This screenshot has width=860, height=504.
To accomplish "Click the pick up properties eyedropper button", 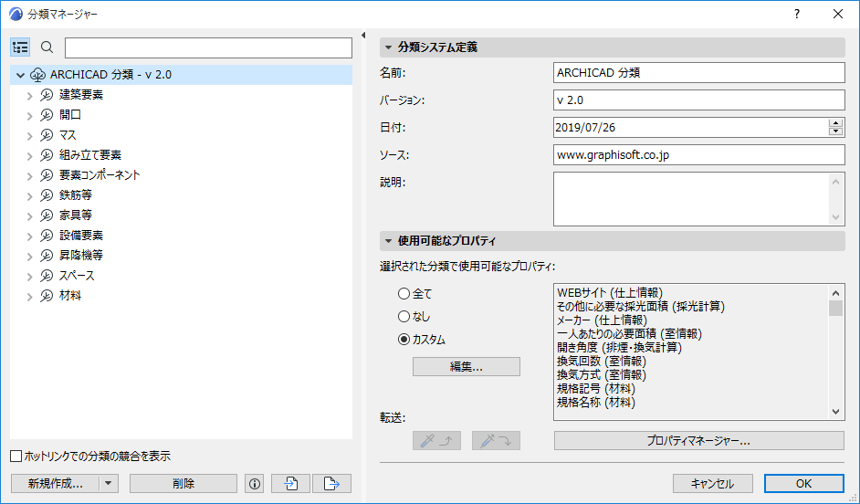I will coord(436,440).
